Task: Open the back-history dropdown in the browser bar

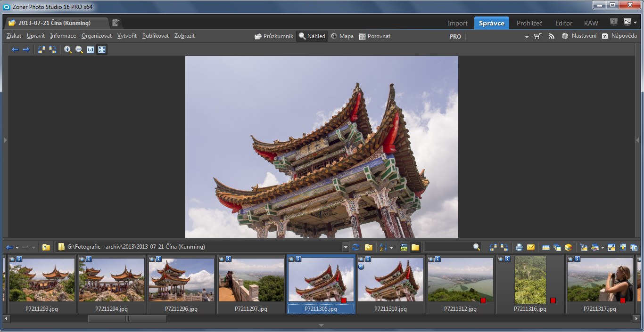Action: click(x=17, y=248)
